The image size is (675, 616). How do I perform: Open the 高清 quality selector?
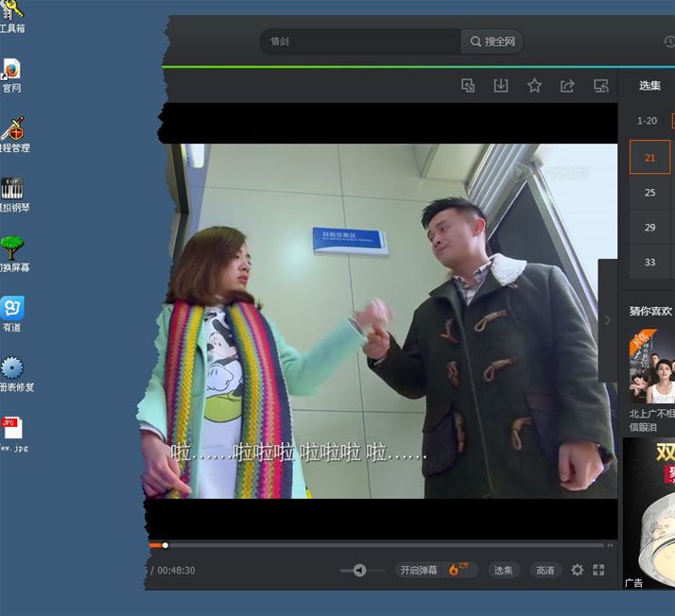[x=545, y=570]
